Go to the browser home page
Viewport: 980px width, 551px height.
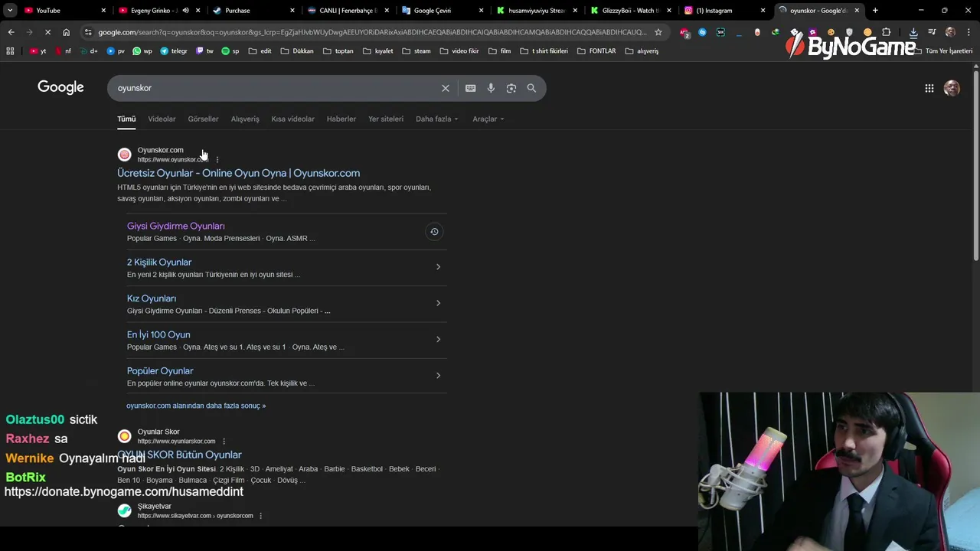point(67,32)
